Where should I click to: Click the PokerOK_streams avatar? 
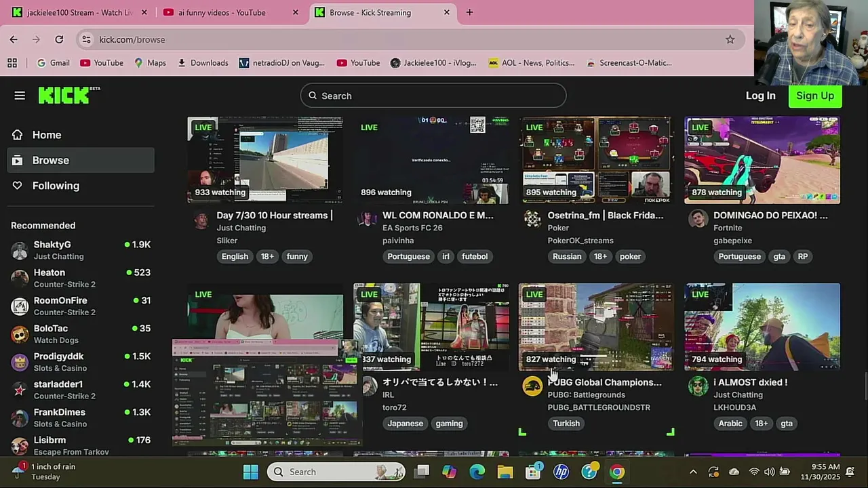tap(532, 220)
